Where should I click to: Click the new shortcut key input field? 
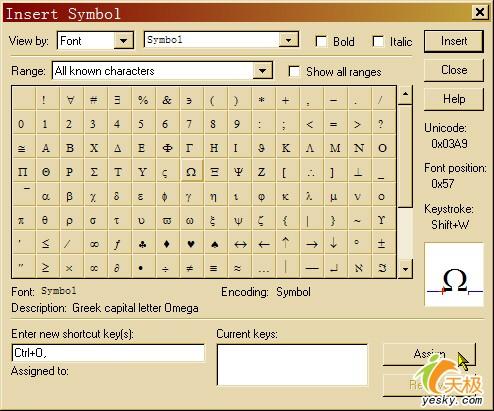[108, 353]
